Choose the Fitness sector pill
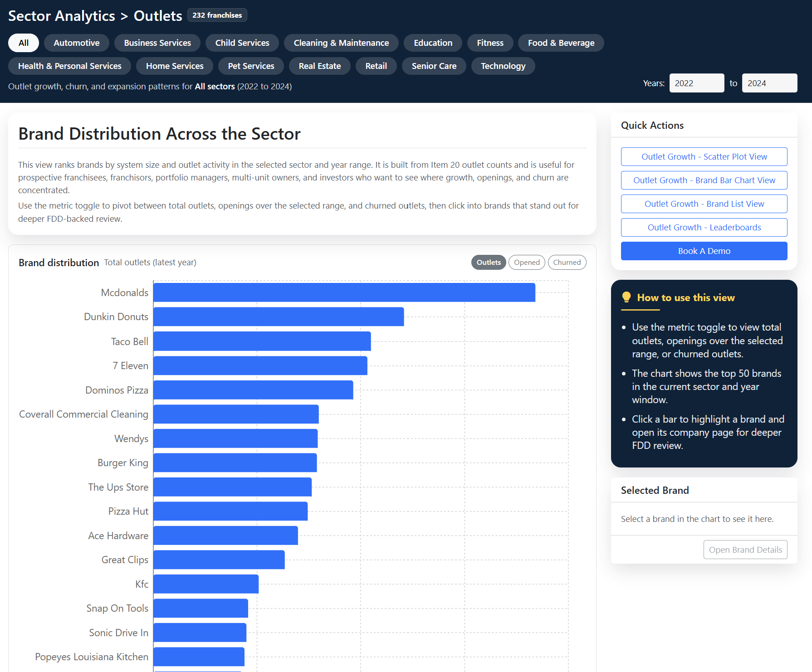Viewport: 812px width, 672px height. [x=490, y=43]
